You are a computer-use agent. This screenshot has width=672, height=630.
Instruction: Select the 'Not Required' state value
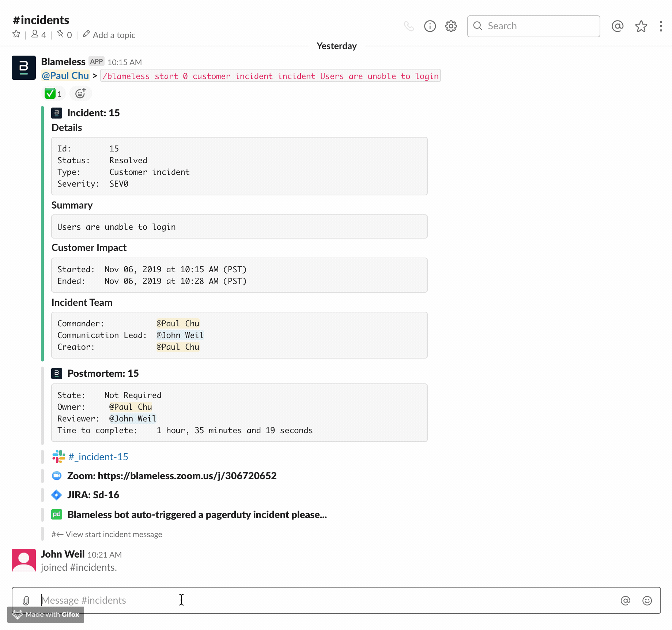133,395
